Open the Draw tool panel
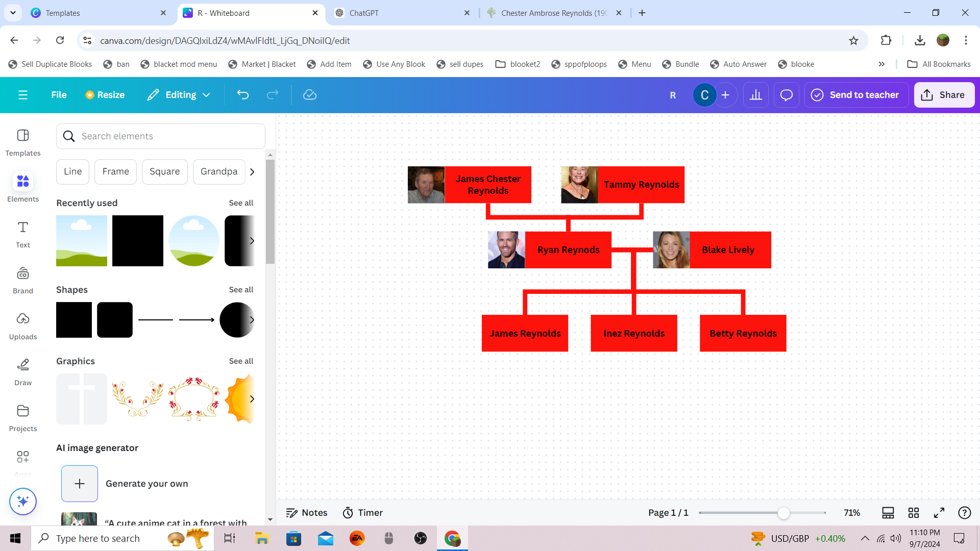Viewport: 980px width, 551px height. point(23,371)
